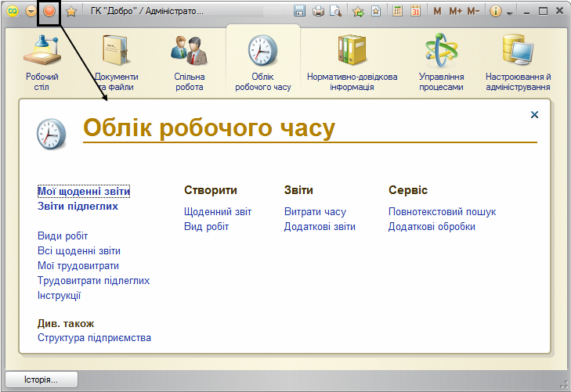Image resolution: width=571 pixels, height=392 pixels.
Task: Open Додаткові обробки link
Action: click(432, 227)
